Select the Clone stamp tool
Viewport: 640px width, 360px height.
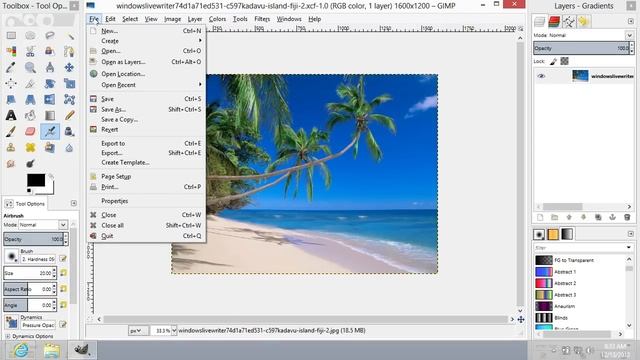11,147
